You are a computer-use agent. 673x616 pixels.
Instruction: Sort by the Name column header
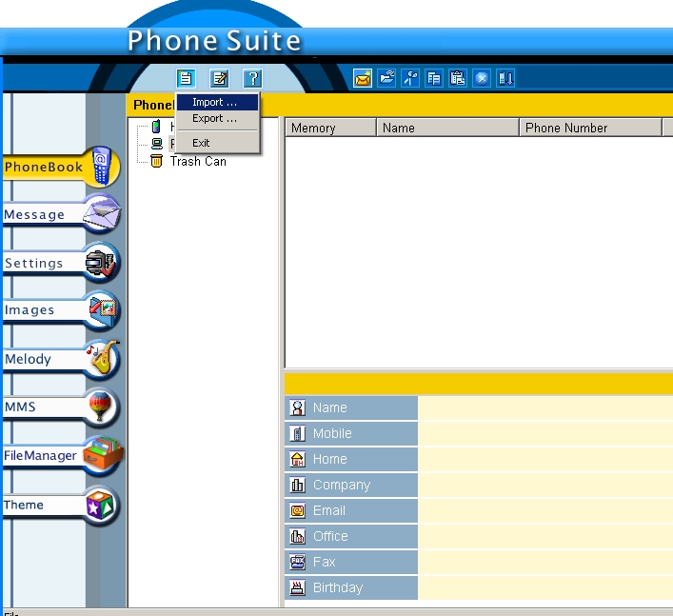point(447,128)
